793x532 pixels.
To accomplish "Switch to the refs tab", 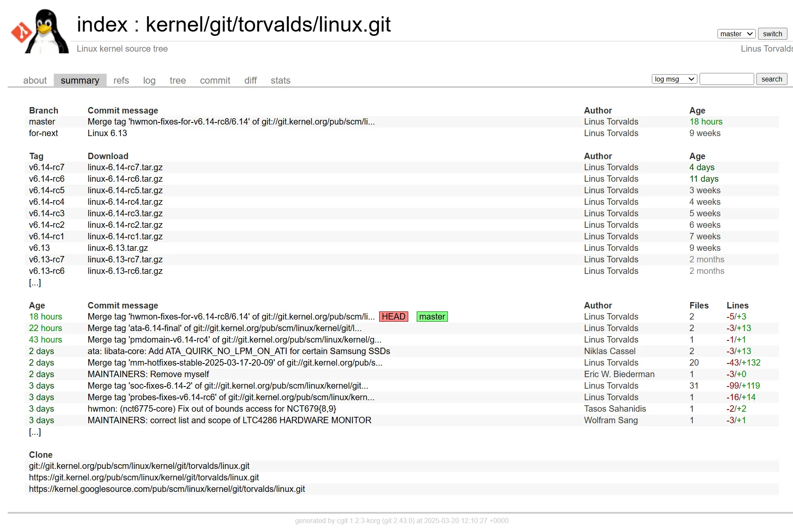I will 121,80.
